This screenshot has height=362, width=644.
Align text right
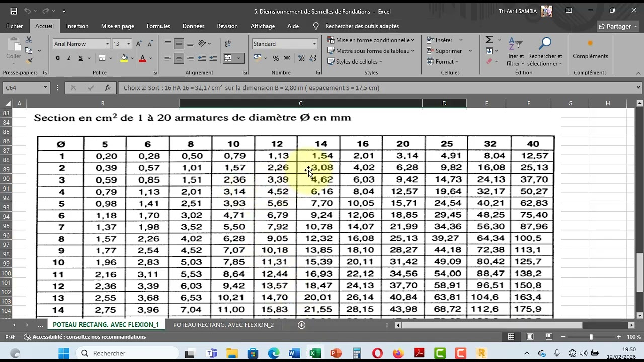pyautogui.click(x=190, y=58)
